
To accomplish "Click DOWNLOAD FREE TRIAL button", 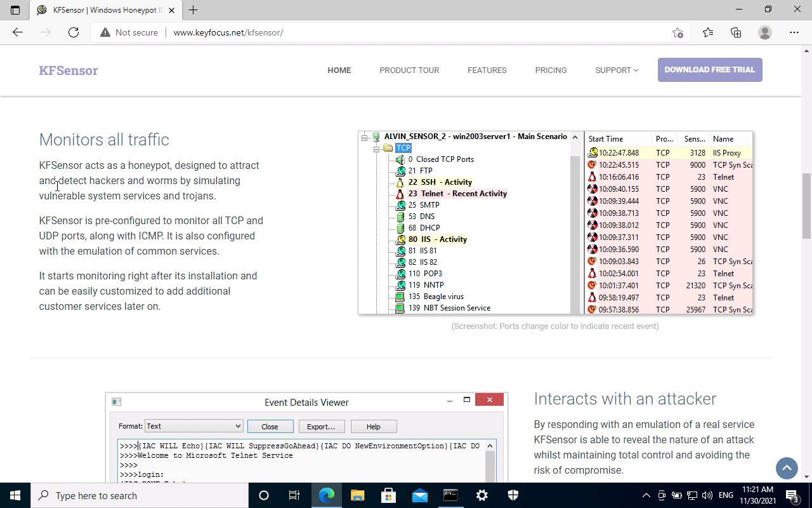I will point(710,70).
